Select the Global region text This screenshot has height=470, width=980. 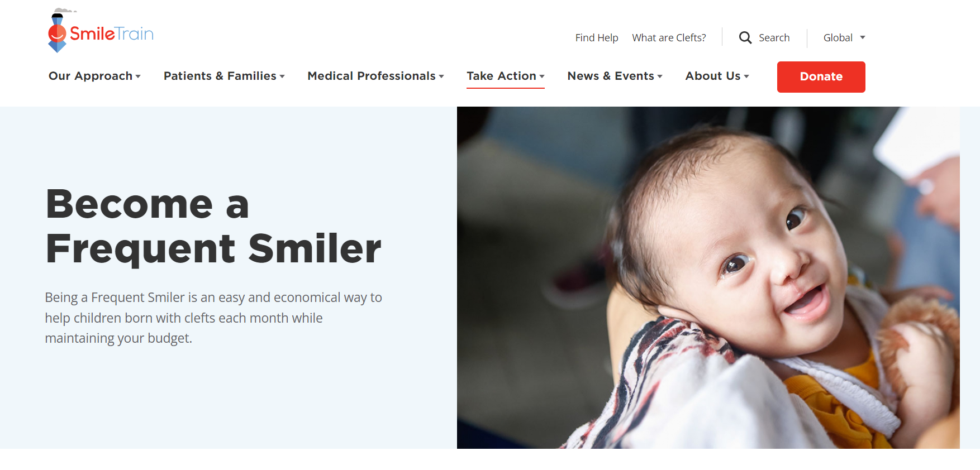[838, 37]
